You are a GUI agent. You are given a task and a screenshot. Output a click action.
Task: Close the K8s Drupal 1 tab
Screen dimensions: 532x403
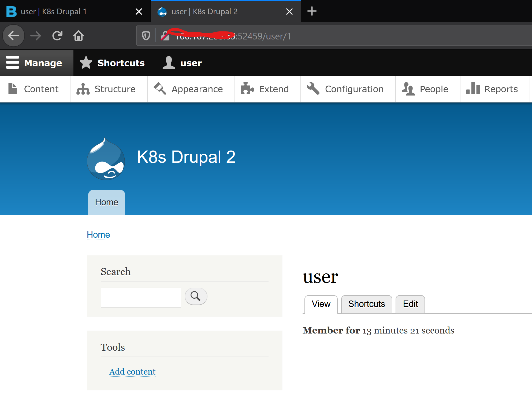(139, 12)
